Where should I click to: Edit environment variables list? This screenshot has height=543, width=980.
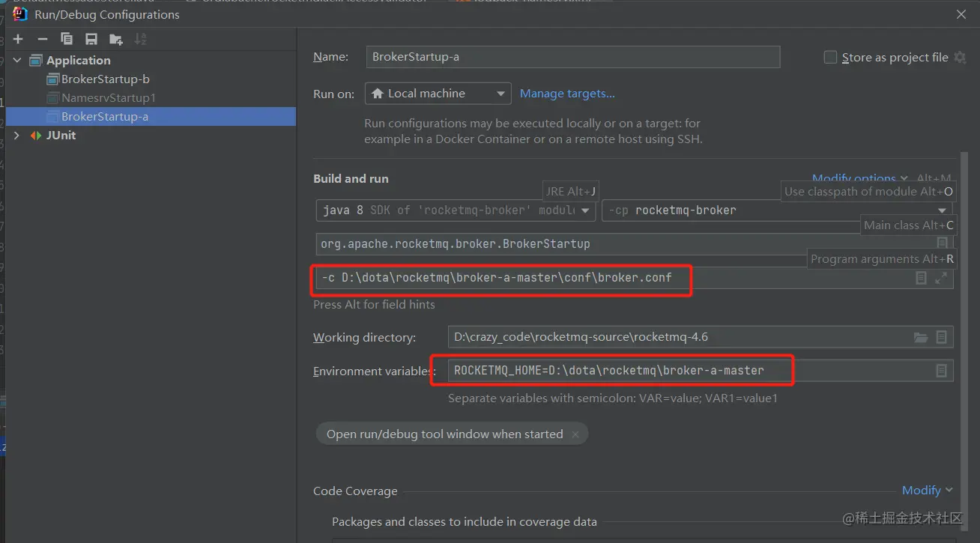[941, 371]
